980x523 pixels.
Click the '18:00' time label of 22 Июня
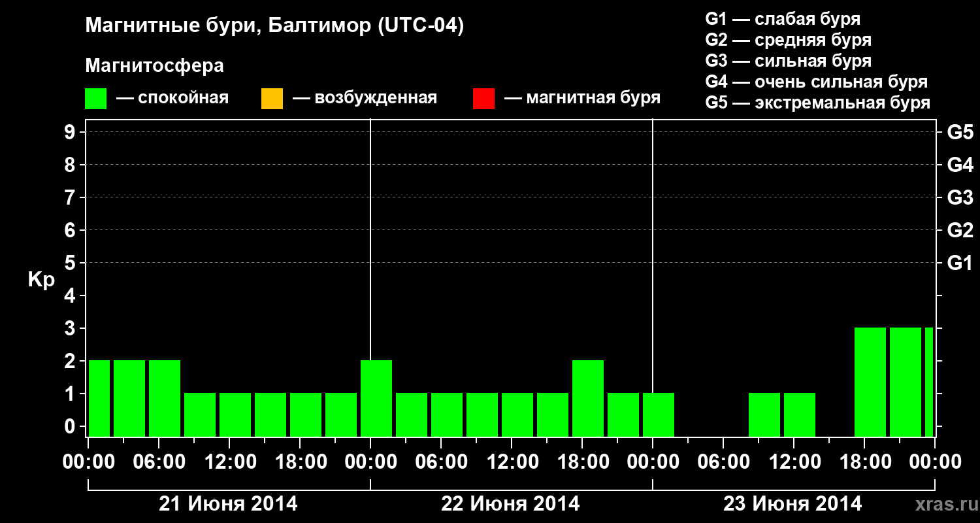pos(583,462)
